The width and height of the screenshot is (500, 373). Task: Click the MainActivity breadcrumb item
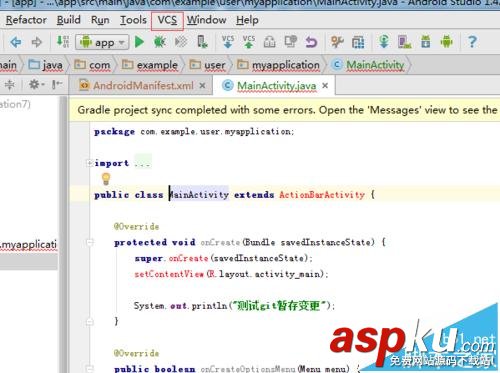click(368, 65)
